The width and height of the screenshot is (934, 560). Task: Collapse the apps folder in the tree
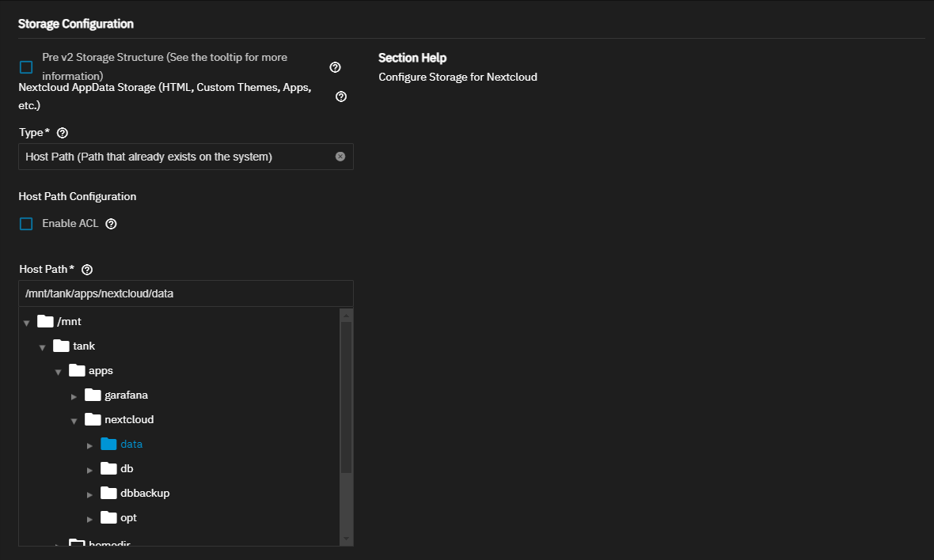click(58, 372)
